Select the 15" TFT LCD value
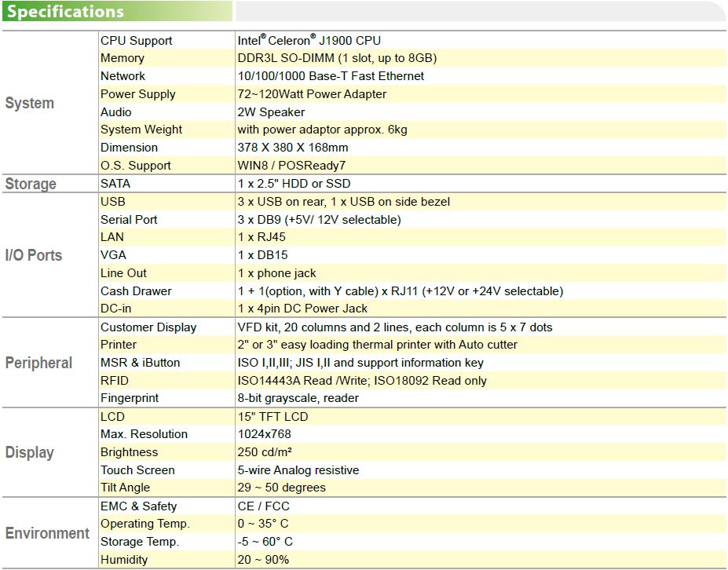Image resolution: width=728 pixels, height=570 pixels. click(x=273, y=417)
